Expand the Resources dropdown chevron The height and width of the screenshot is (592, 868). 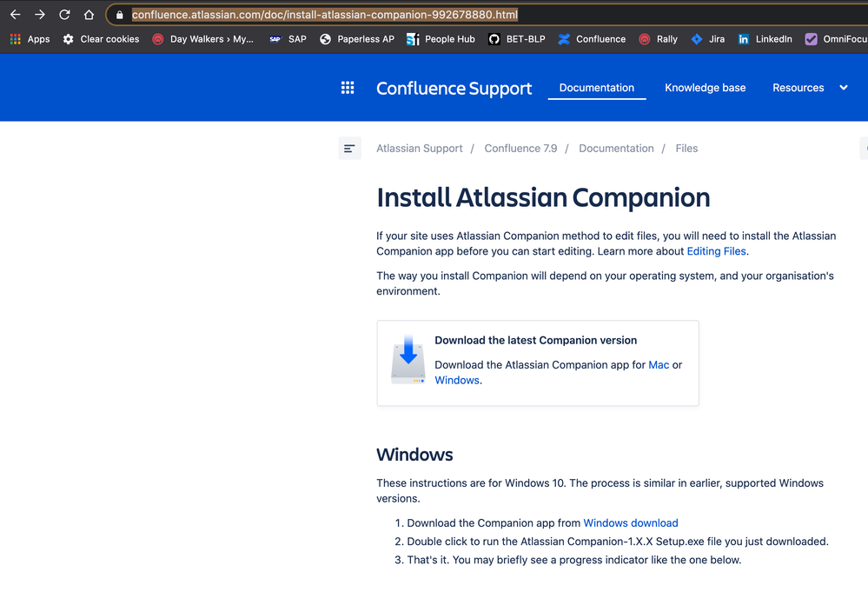(844, 88)
